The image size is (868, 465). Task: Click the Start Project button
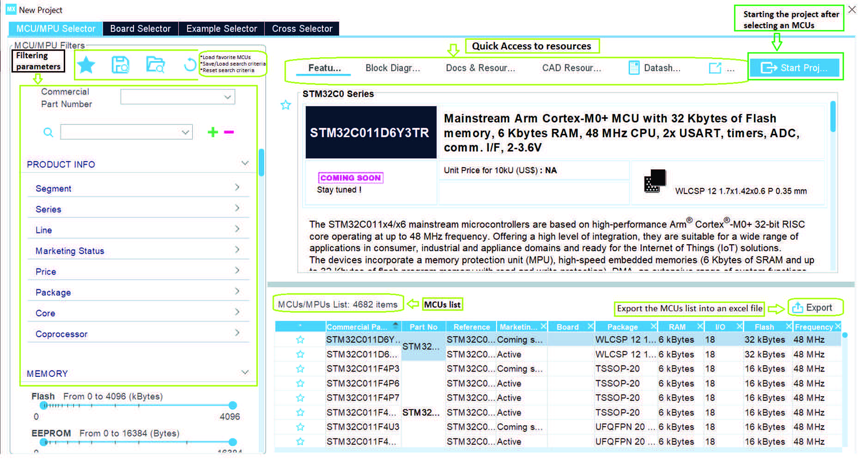pos(795,68)
